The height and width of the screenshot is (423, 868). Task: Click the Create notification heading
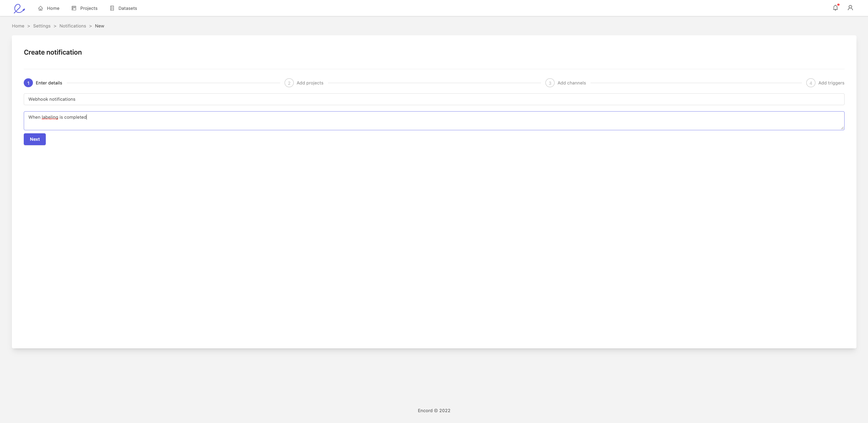coord(53,52)
